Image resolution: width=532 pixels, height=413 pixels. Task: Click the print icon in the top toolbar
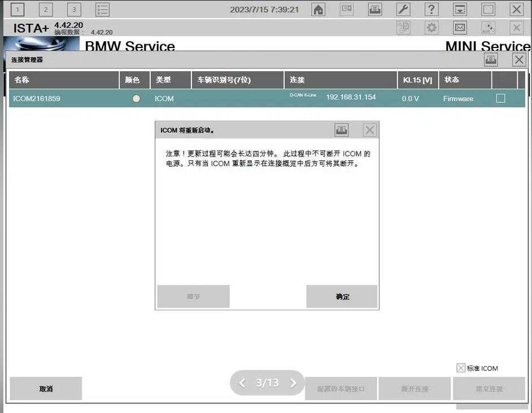(x=374, y=10)
